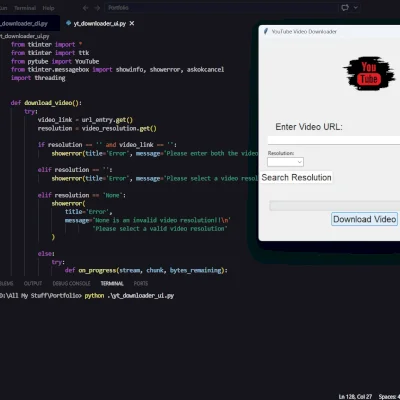Screen dimensions: 400x400
Task: Expand the chevron next to layout icon
Action: 356,7
